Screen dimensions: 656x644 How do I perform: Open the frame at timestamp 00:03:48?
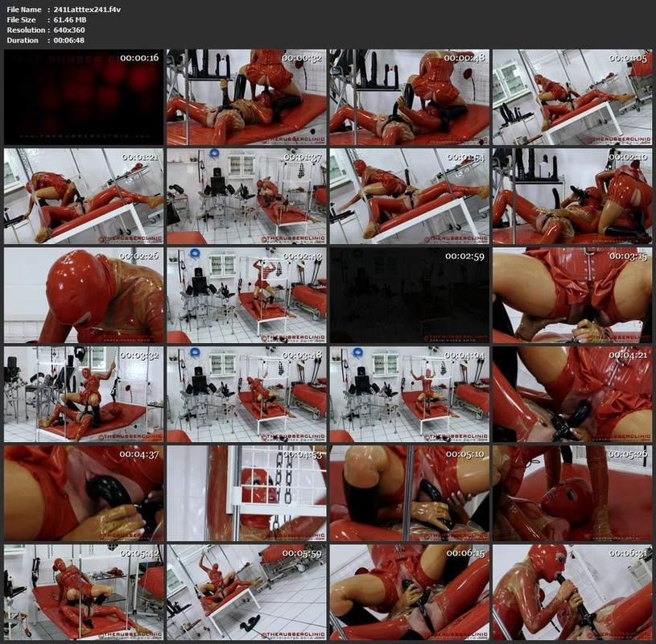point(246,394)
